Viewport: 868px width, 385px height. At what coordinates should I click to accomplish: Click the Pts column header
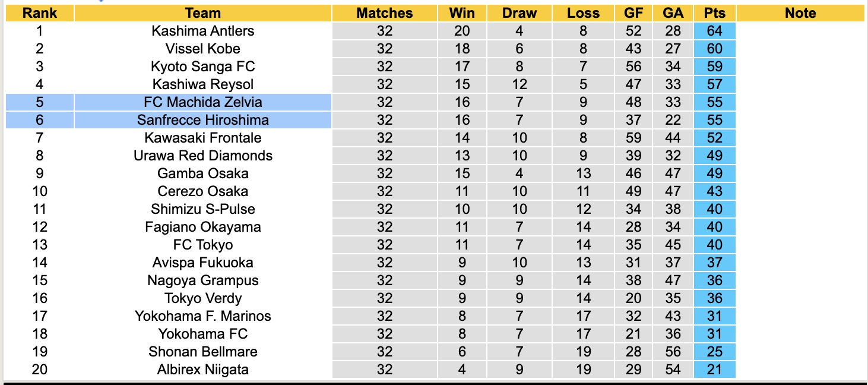point(714,13)
